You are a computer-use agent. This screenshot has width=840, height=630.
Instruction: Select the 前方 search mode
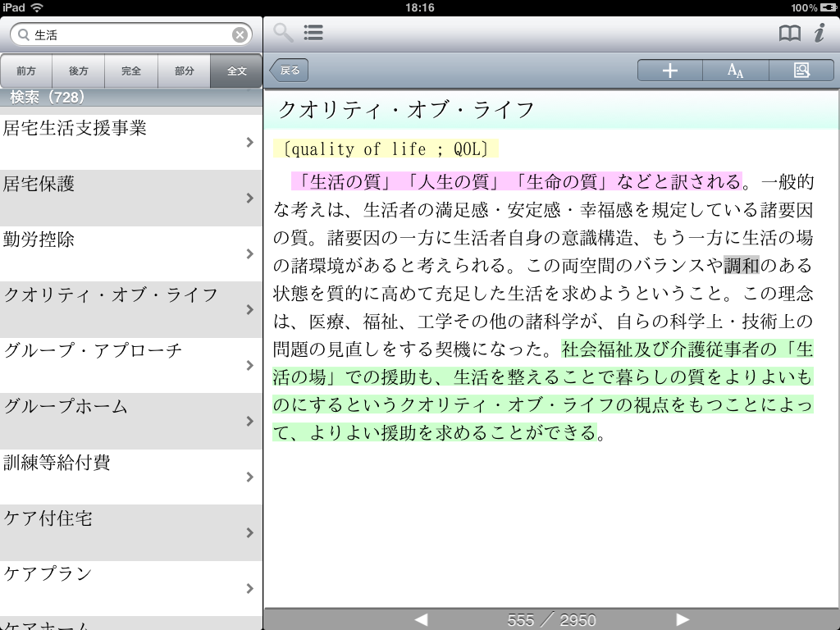coord(26,71)
